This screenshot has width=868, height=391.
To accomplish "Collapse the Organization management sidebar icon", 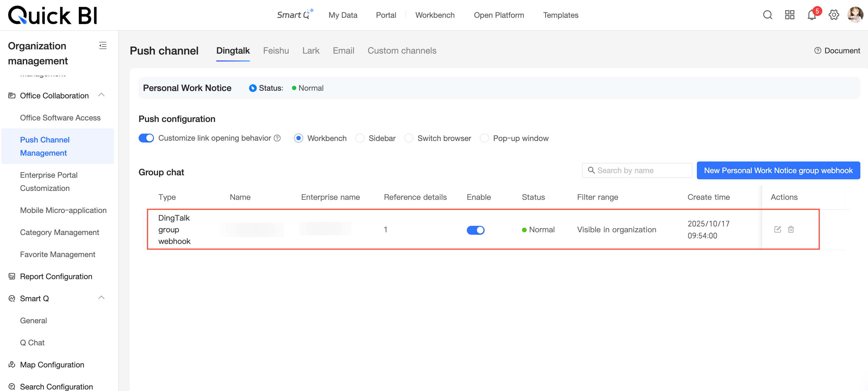I will [103, 45].
